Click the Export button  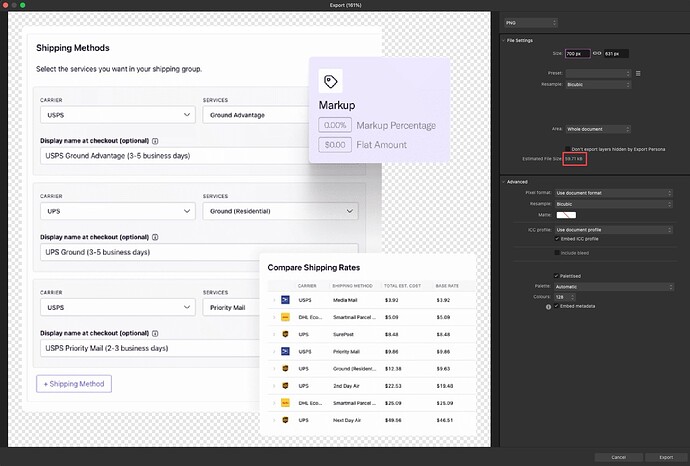point(666,457)
